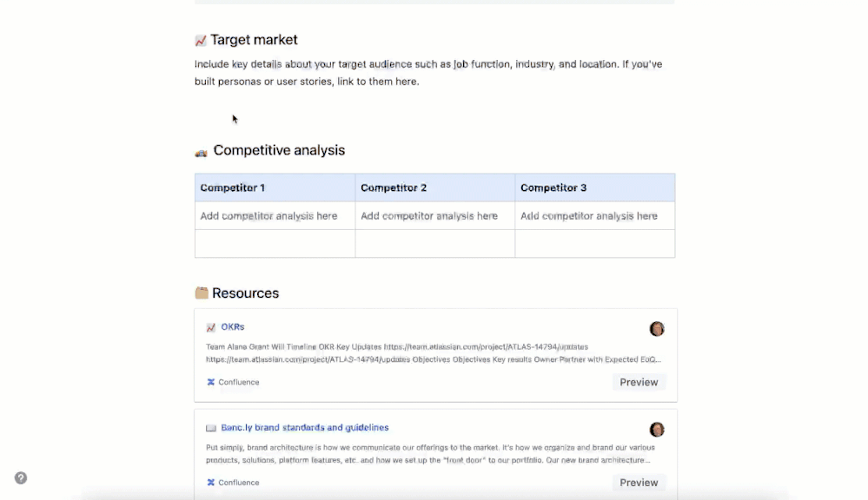
Task: Select the Competitor 2 table header
Action: coord(393,187)
